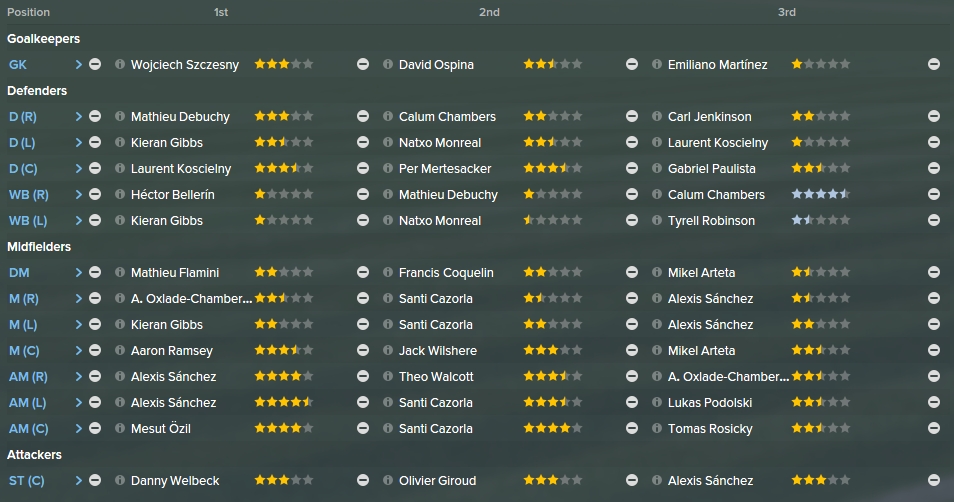Open Aaron Ramsey's player profile
954x502 pixels.
click(172, 351)
